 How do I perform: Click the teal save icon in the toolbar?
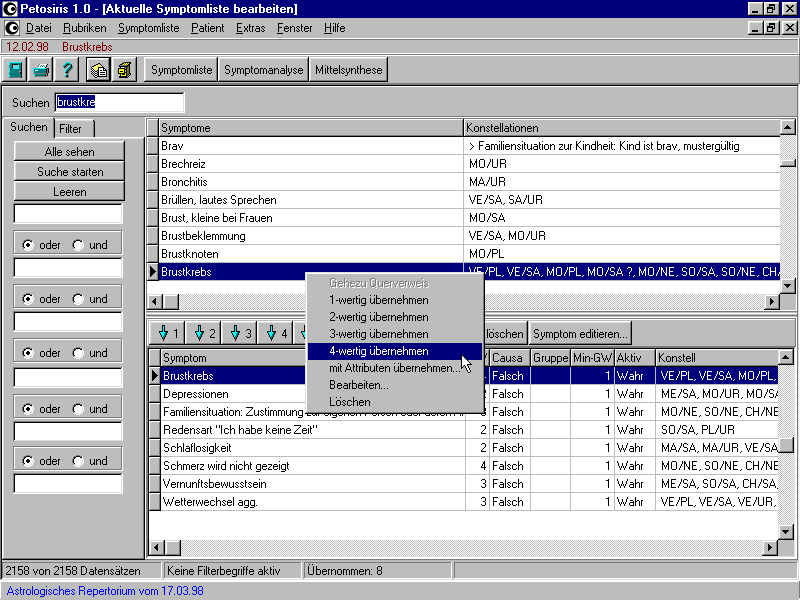click(x=15, y=70)
